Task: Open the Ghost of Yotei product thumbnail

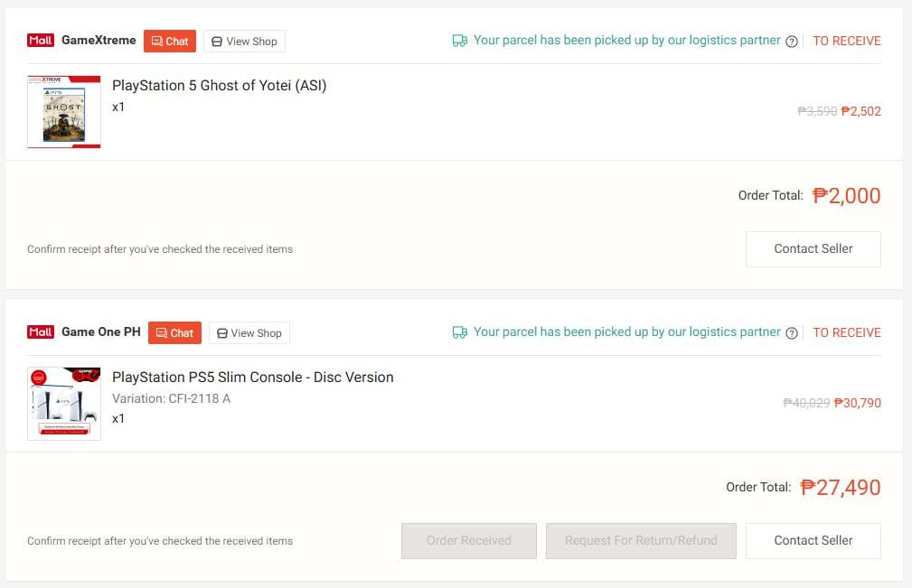Action: pyautogui.click(x=64, y=111)
